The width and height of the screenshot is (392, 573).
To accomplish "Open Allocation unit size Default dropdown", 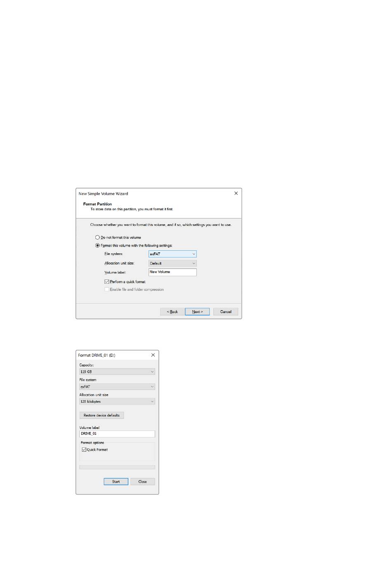I will tap(172, 263).
